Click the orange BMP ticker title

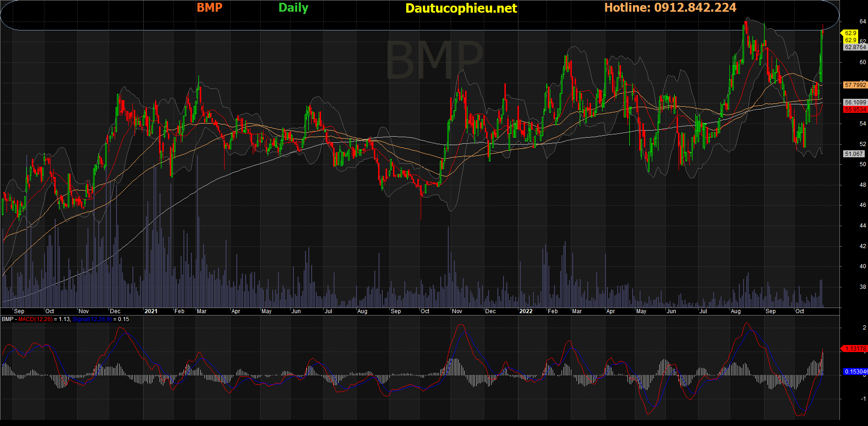[x=209, y=7]
